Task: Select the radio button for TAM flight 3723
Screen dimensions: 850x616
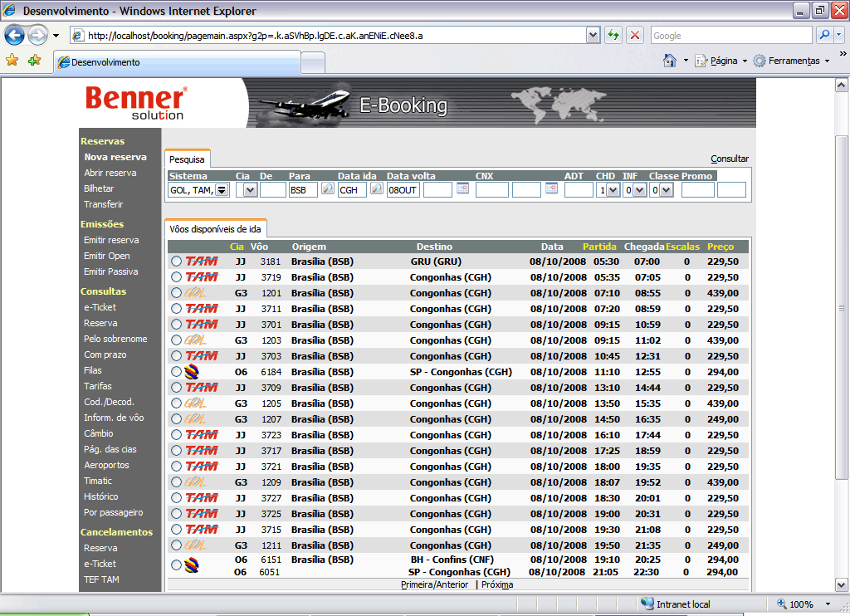Action: pos(176,435)
